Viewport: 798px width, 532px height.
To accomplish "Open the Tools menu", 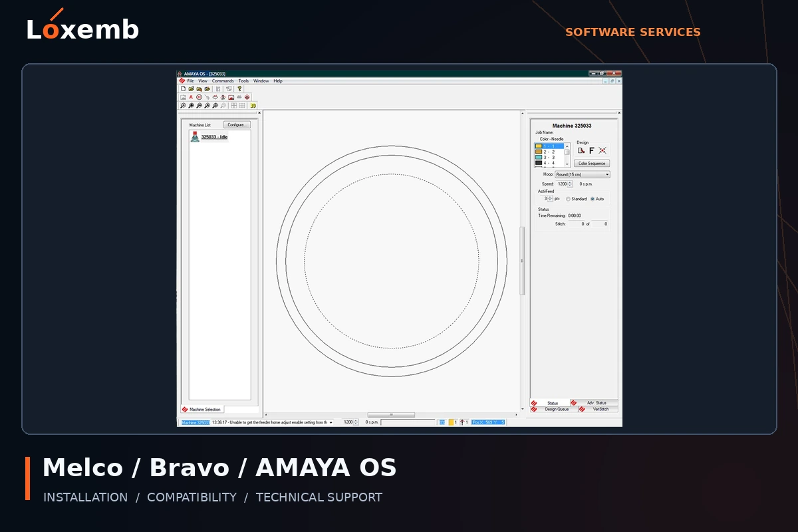I will (x=243, y=81).
